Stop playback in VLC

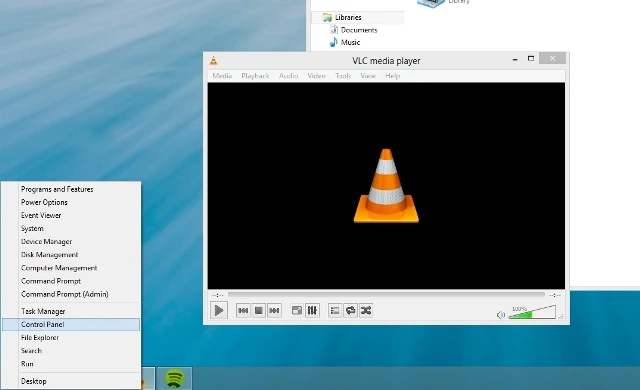258,310
